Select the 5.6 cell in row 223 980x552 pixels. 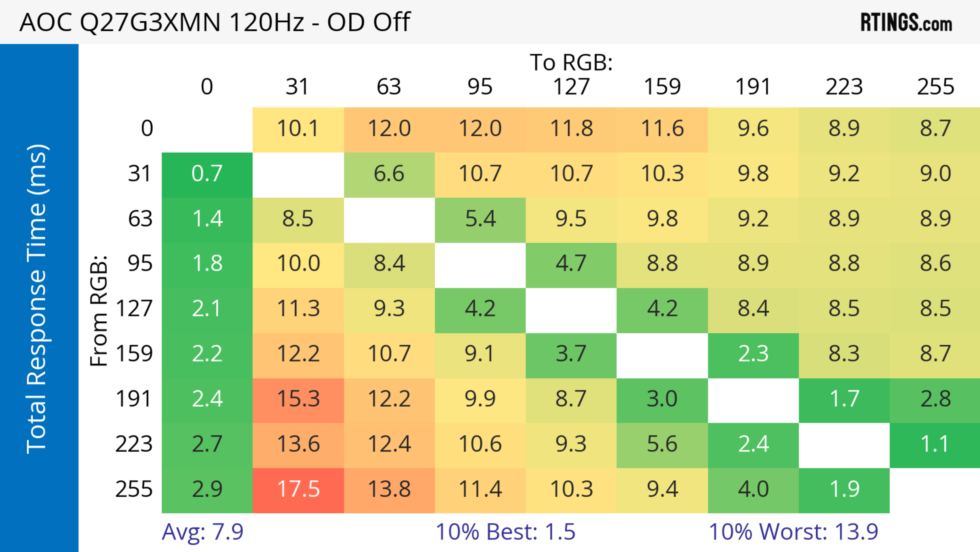click(662, 445)
